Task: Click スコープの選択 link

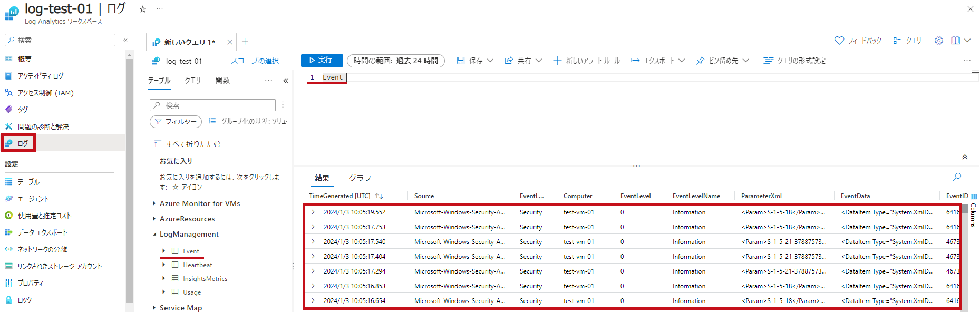Action: (x=255, y=61)
